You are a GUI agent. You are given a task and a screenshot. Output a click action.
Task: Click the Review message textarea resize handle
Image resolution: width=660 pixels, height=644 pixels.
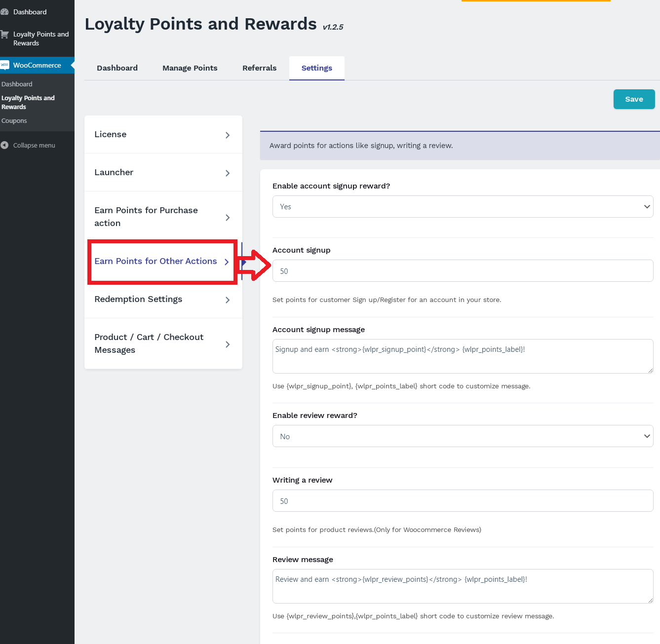(650, 600)
